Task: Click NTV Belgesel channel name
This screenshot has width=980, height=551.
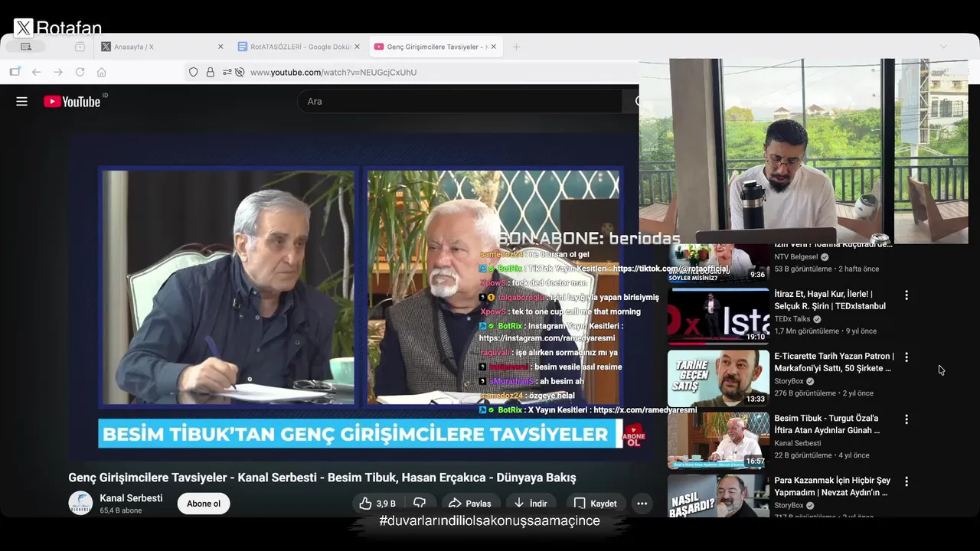Action: tap(796, 256)
